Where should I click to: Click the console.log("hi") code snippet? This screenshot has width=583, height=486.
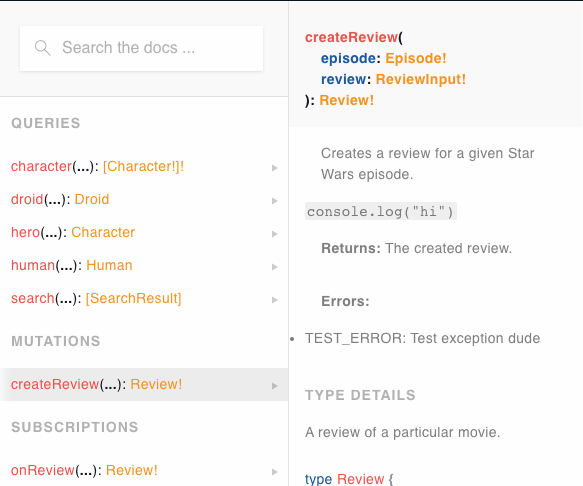tap(381, 212)
